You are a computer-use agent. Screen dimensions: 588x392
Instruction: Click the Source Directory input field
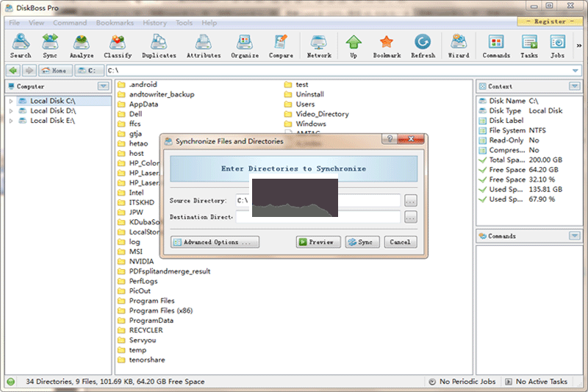click(x=318, y=201)
